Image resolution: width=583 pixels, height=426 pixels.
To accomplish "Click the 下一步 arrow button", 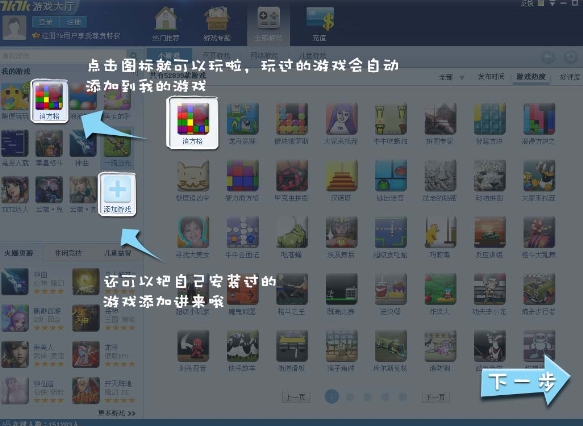I will tap(525, 381).
